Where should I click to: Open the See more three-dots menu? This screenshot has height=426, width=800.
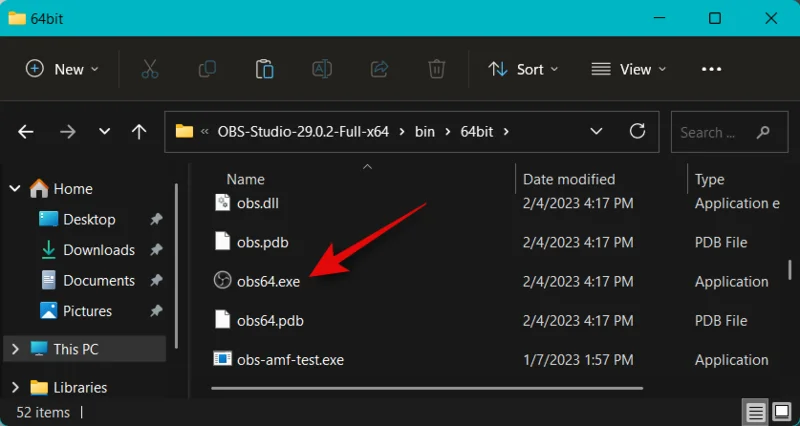click(x=711, y=69)
